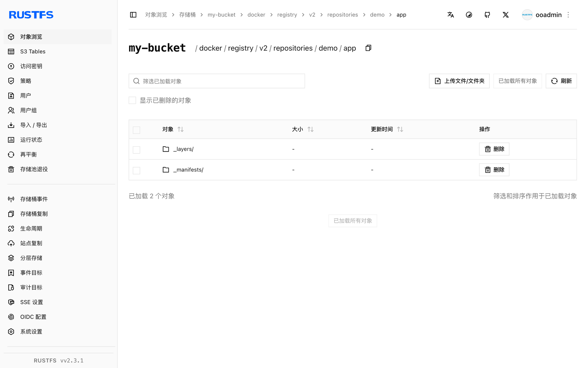Image resolution: width=588 pixels, height=368 pixels.
Task: Click the 存储池退役 trash icon
Action: coord(11,169)
